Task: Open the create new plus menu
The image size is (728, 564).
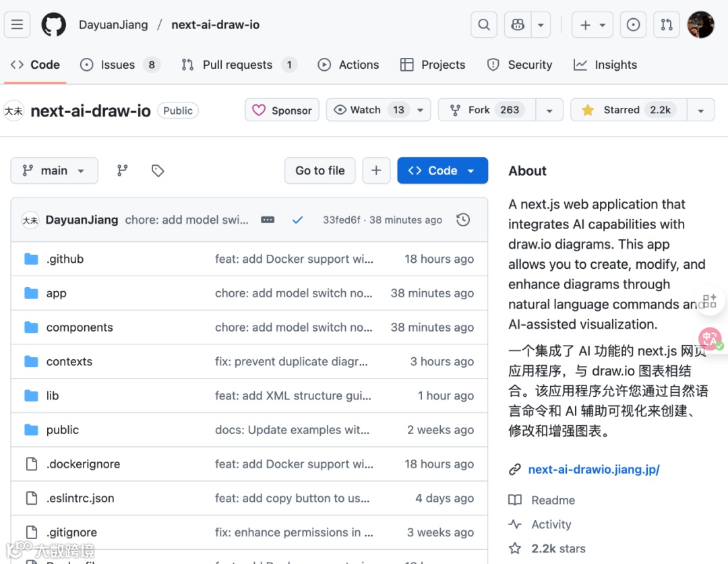Action: point(592,25)
